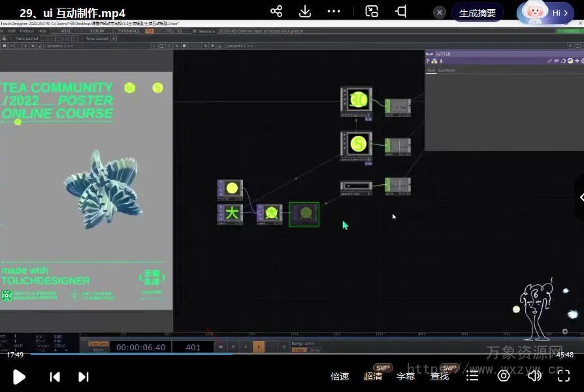Click the volume speaker icon
This screenshot has height=392, width=584.
click(534, 376)
